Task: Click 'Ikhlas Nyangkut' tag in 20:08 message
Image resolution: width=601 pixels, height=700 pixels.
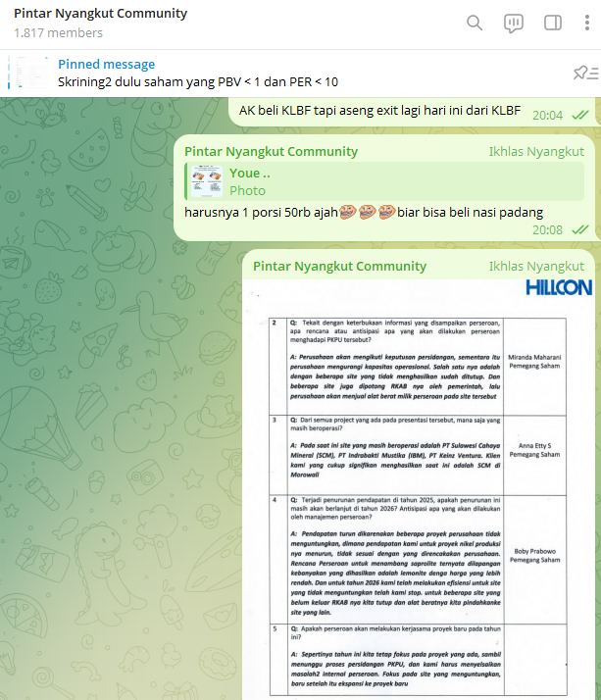Action: click(536, 151)
